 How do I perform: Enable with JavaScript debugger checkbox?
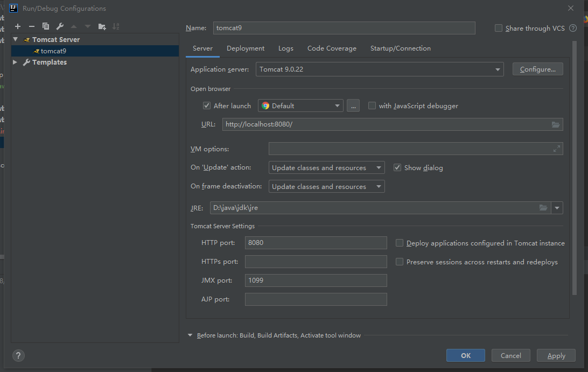tap(372, 106)
